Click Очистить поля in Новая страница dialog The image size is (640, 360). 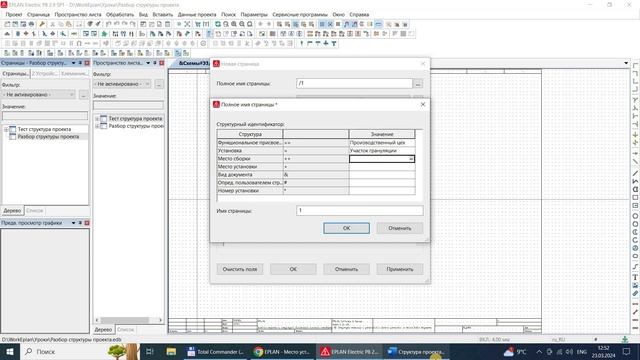click(x=240, y=269)
